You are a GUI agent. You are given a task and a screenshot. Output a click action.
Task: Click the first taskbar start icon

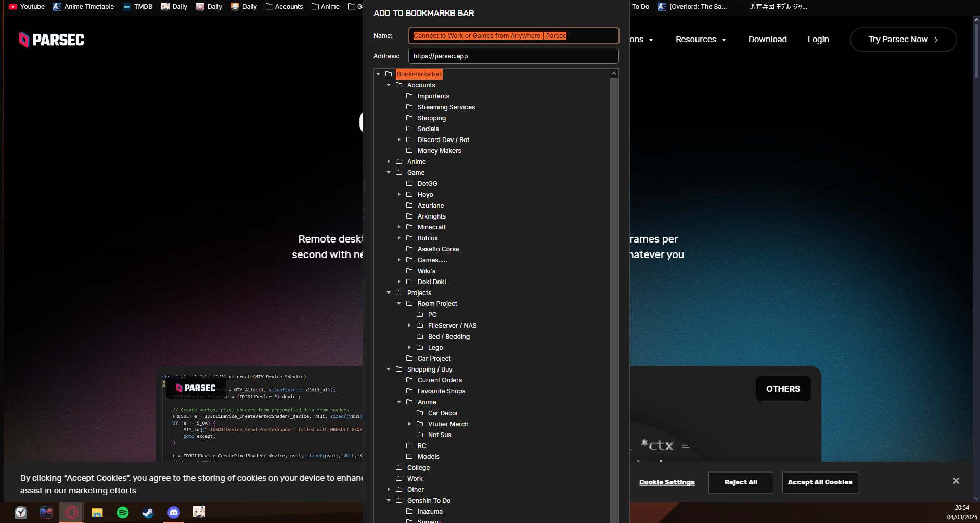point(21,513)
